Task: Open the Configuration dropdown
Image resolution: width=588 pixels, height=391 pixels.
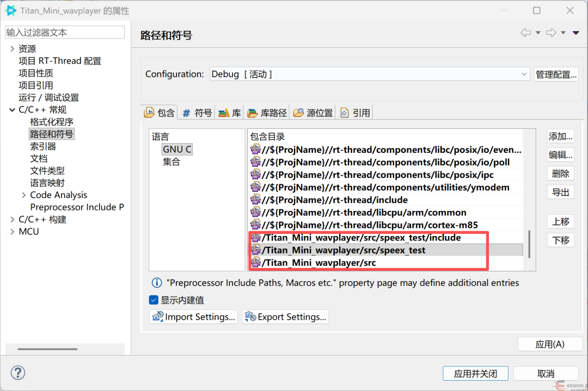Action: pyautogui.click(x=369, y=74)
